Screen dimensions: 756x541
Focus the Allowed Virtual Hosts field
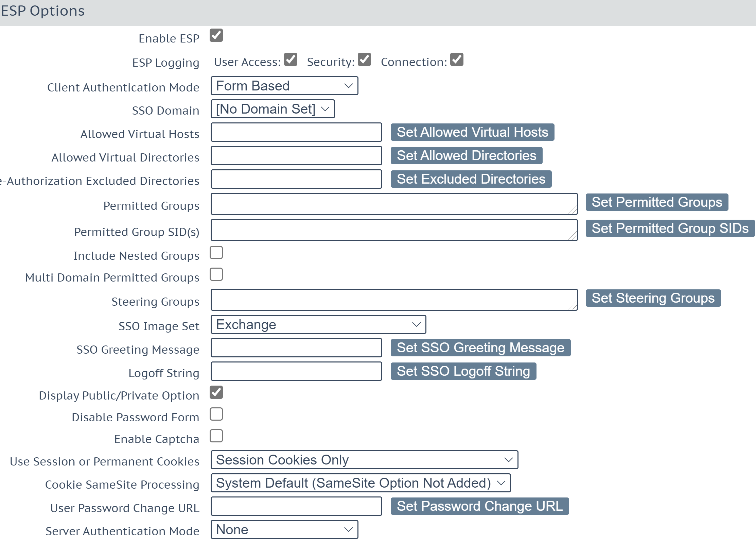click(x=296, y=132)
